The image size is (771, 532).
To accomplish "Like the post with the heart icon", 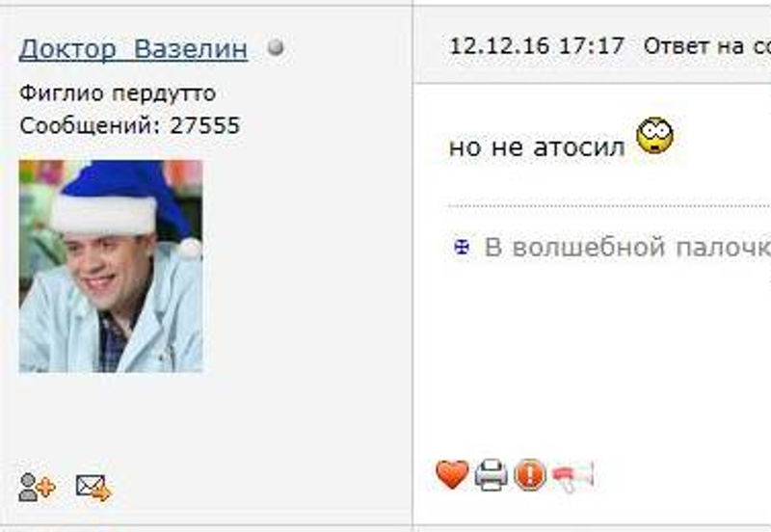I will pos(452,475).
